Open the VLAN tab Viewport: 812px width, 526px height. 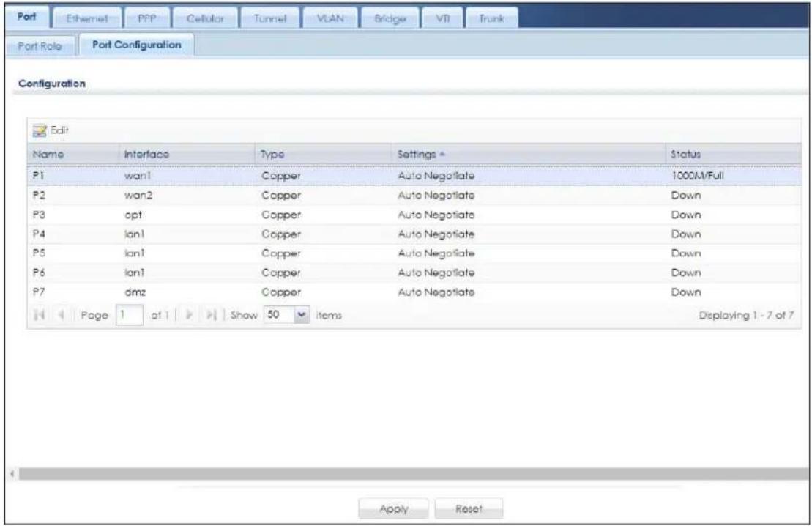pos(330,18)
